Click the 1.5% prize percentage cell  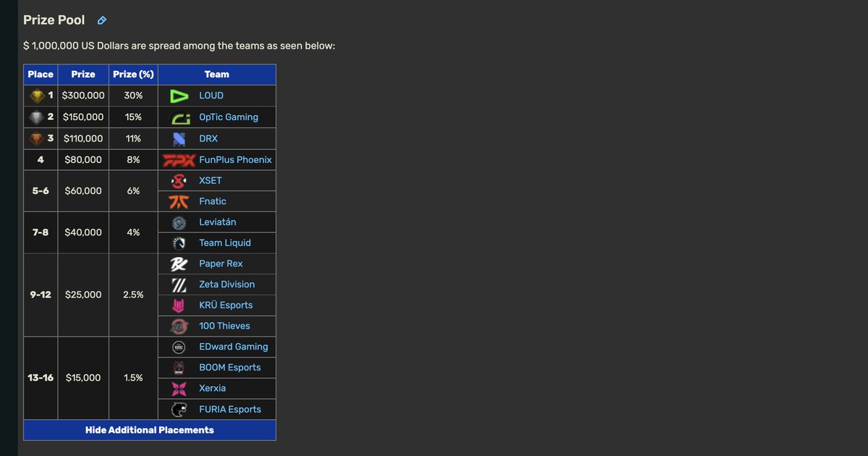point(133,379)
